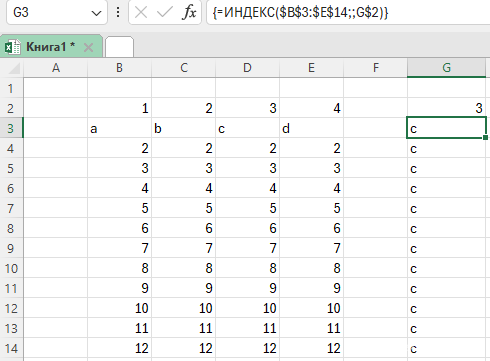
Task: Click the active cell G3 with c
Action: click(446, 128)
